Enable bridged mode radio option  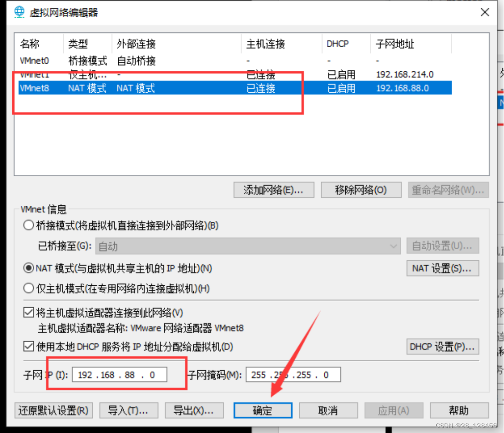[x=28, y=225]
